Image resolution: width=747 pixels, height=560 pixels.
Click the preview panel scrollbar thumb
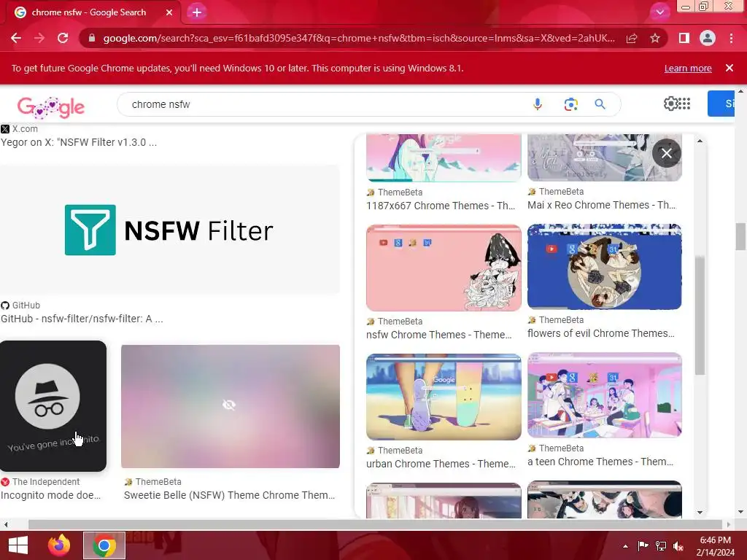(700, 315)
